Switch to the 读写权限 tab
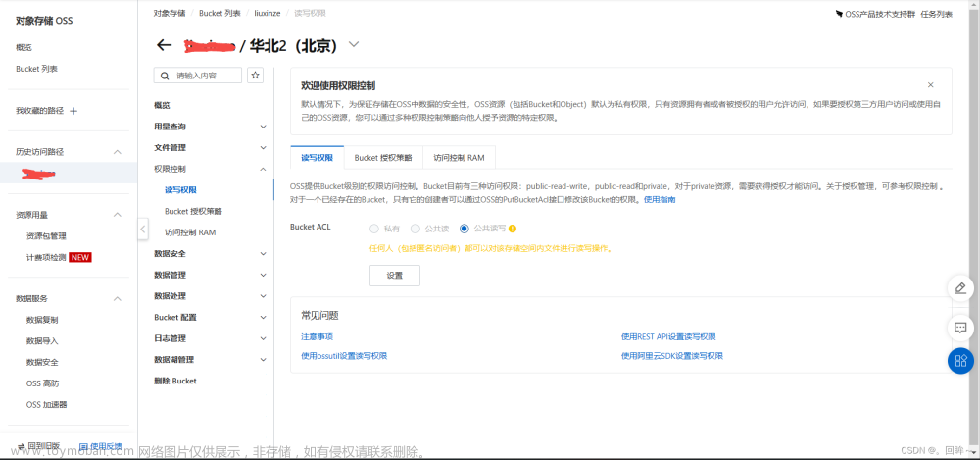This screenshot has width=980, height=460. [x=317, y=158]
